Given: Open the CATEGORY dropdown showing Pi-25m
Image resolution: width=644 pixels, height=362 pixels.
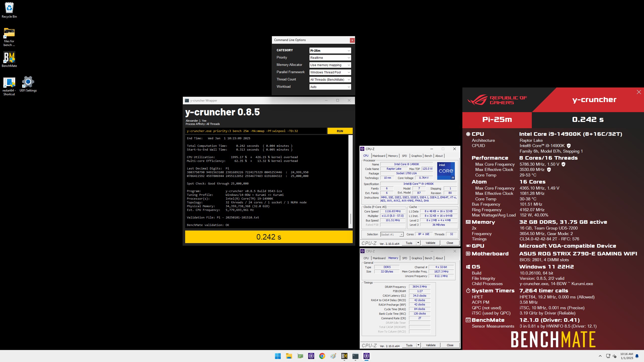Looking at the screenshot, I should [x=330, y=51].
